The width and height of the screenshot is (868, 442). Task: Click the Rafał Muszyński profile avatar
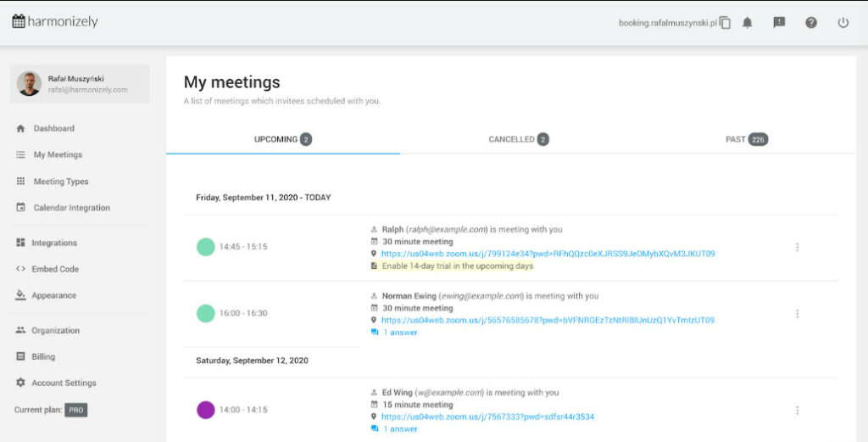30,84
